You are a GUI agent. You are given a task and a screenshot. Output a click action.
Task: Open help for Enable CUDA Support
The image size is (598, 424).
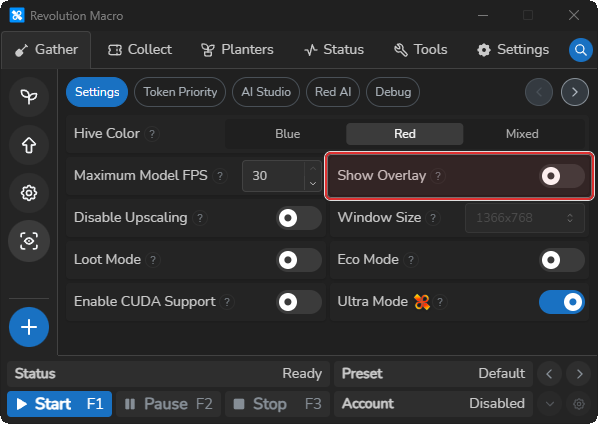227,302
